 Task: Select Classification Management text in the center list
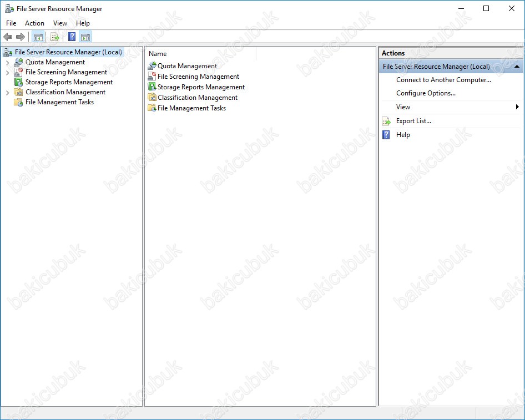pos(198,98)
